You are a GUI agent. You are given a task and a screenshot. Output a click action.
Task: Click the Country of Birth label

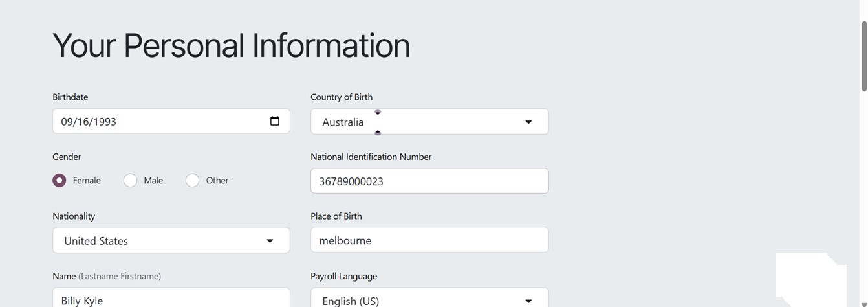[342, 97]
